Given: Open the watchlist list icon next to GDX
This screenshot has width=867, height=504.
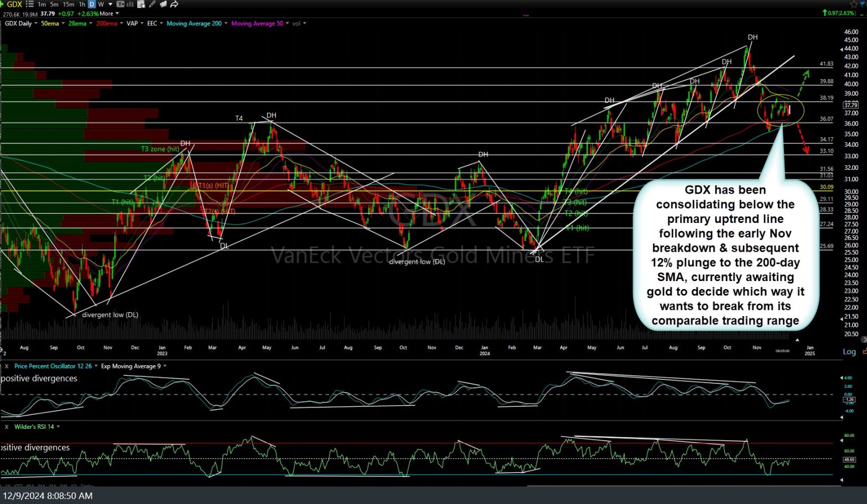Looking at the screenshot, I should [29, 5].
